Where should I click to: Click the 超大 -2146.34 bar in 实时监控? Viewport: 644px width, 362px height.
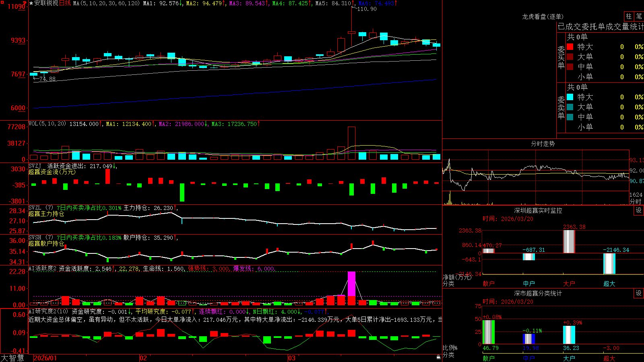609,263
